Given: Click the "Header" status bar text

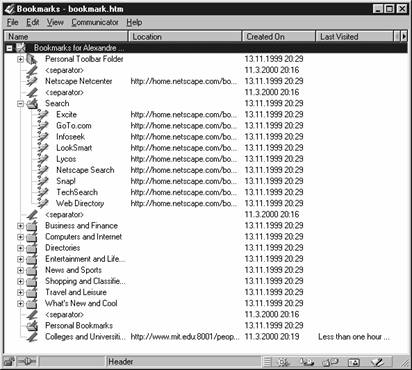Looking at the screenshot, I should 121,362.
